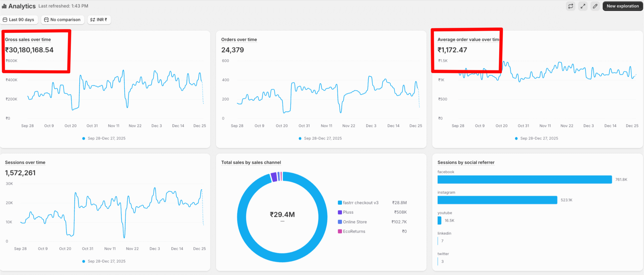Select the Total sales by sales channel chart tab
The width and height of the screenshot is (644, 275).
pos(251,162)
